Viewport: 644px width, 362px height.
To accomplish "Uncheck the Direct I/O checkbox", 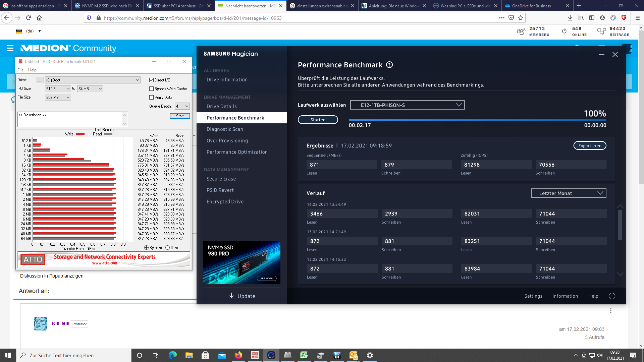I will [151, 80].
